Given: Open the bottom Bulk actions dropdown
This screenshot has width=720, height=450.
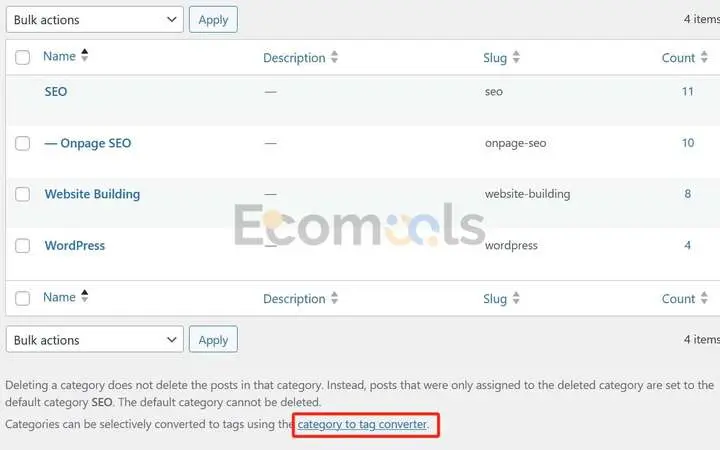Looking at the screenshot, I should pyautogui.click(x=95, y=340).
